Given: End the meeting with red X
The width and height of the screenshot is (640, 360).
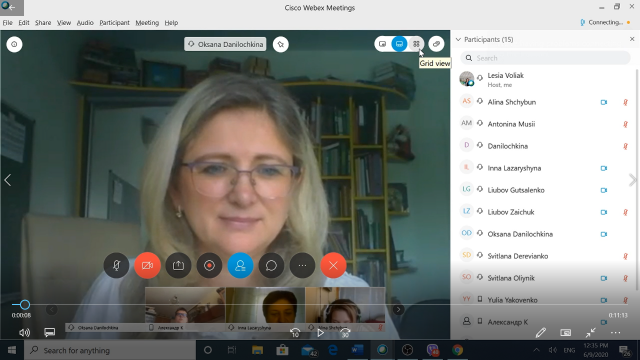Looking at the screenshot, I should tap(333, 265).
